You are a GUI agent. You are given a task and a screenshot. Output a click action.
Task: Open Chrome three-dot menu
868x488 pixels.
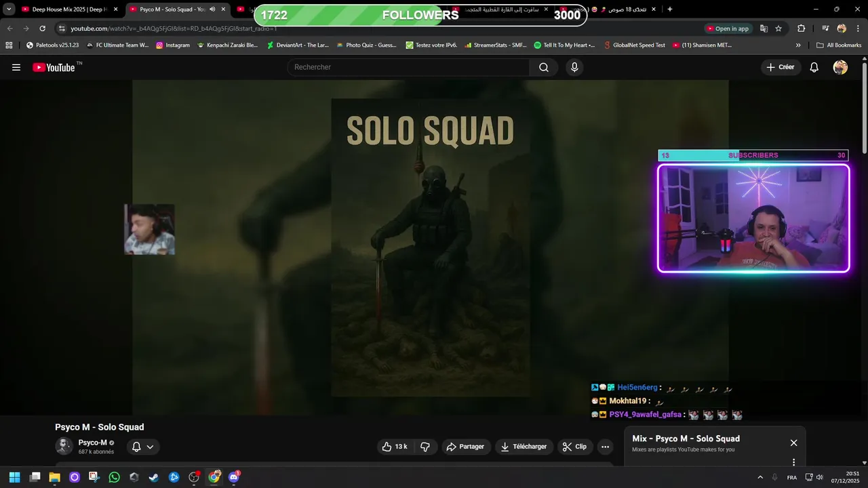(857, 28)
